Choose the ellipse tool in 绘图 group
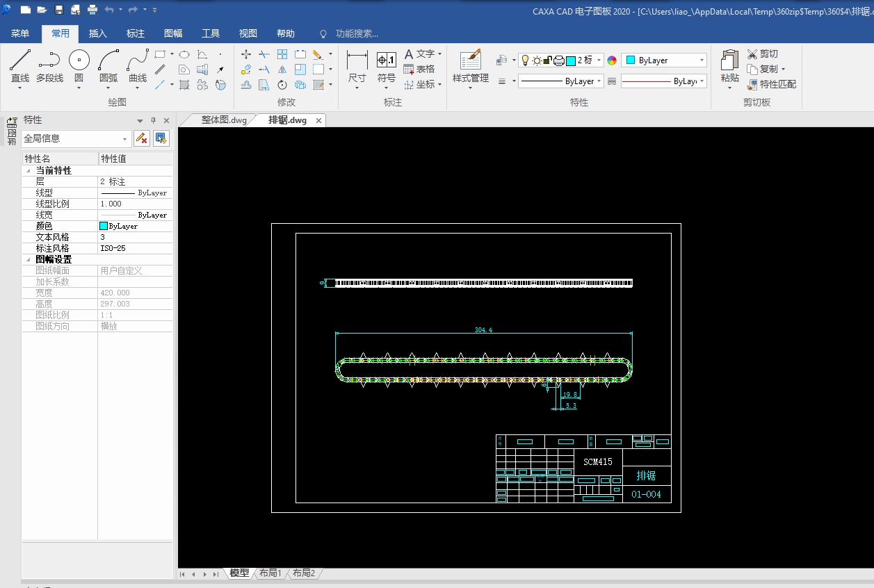 (x=184, y=54)
